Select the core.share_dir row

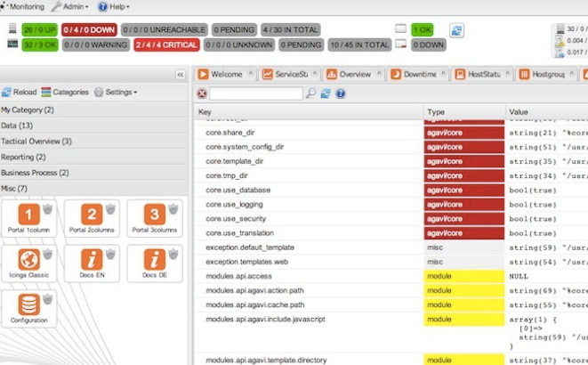(391, 133)
